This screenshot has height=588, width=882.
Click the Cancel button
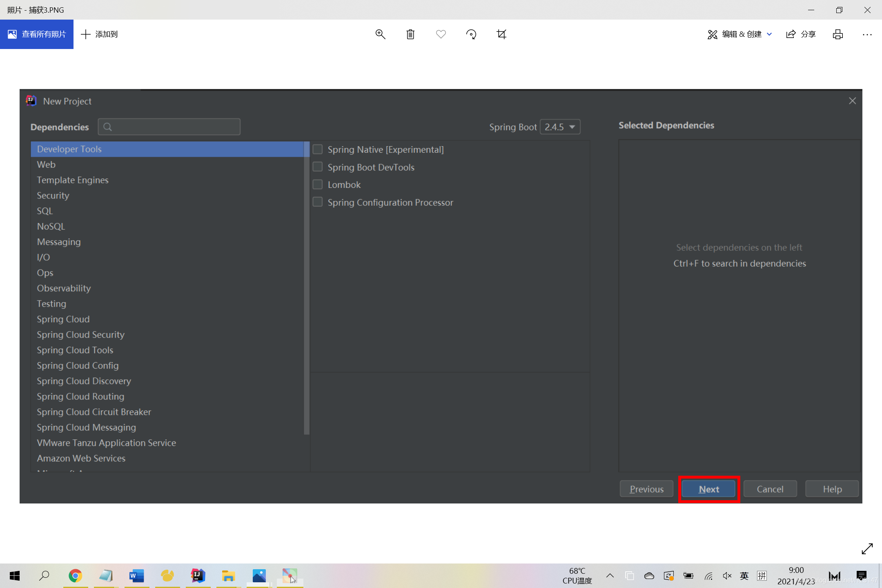click(770, 489)
